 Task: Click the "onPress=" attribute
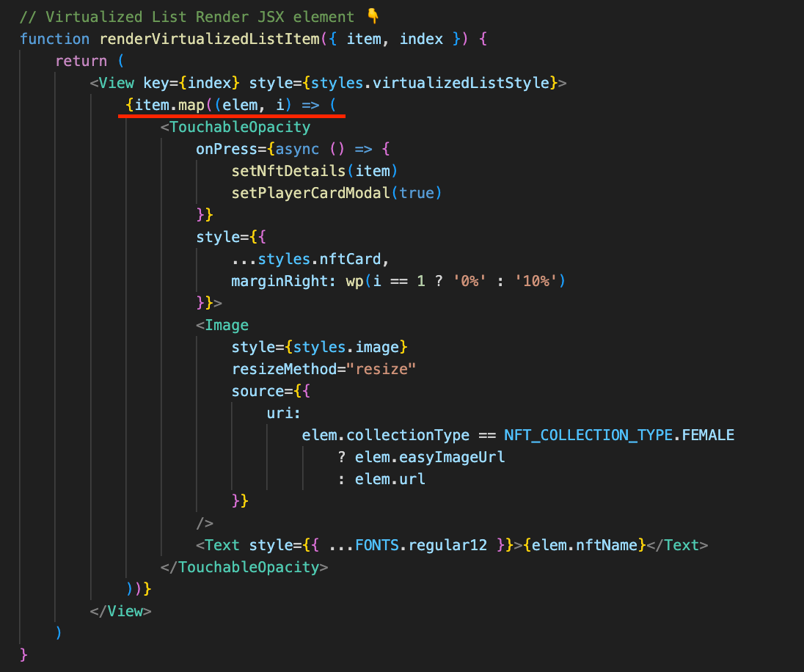pyautogui.click(x=231, y=149)
